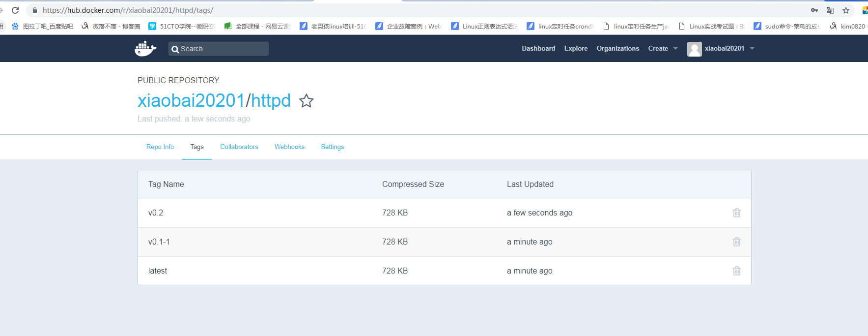Click 'a minute ago' in v0.1-1 row

[530, 242]
